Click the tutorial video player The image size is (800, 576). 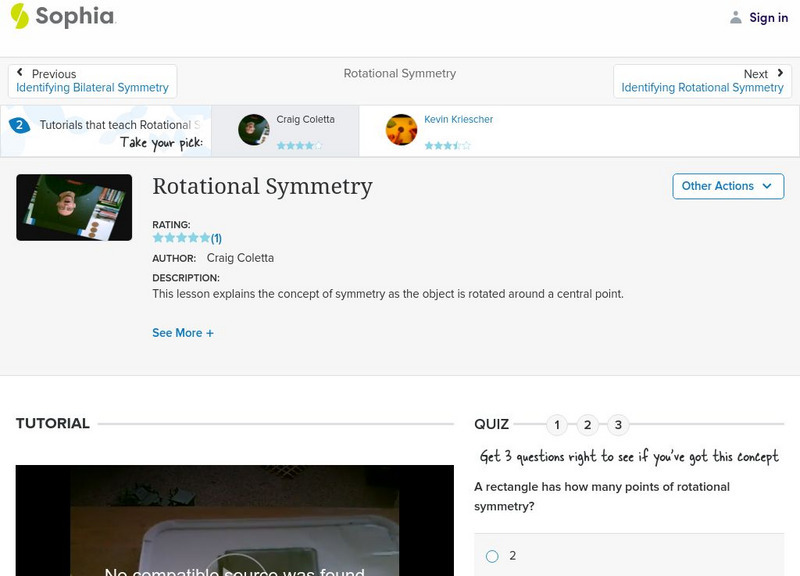[234, 520]
